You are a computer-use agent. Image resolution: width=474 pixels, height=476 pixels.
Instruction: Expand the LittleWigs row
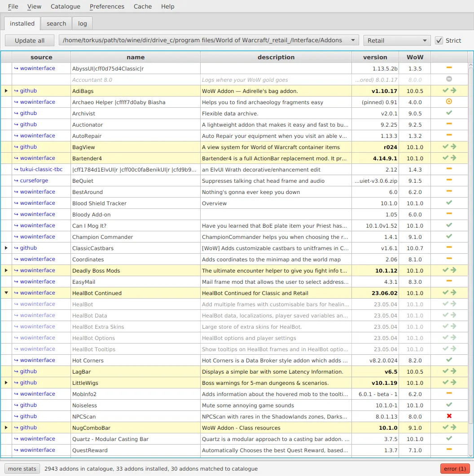click(x=6, y=383)
